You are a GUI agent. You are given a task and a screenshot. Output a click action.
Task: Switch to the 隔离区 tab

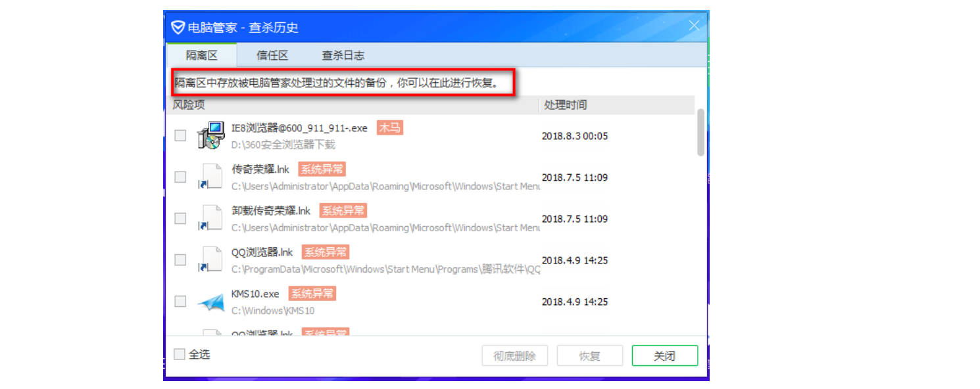201,55
